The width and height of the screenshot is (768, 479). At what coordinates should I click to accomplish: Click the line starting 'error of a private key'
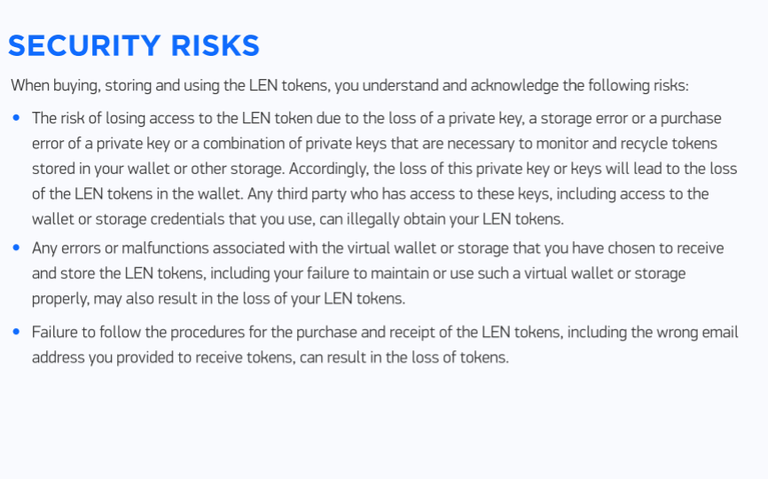click(375, 144)
